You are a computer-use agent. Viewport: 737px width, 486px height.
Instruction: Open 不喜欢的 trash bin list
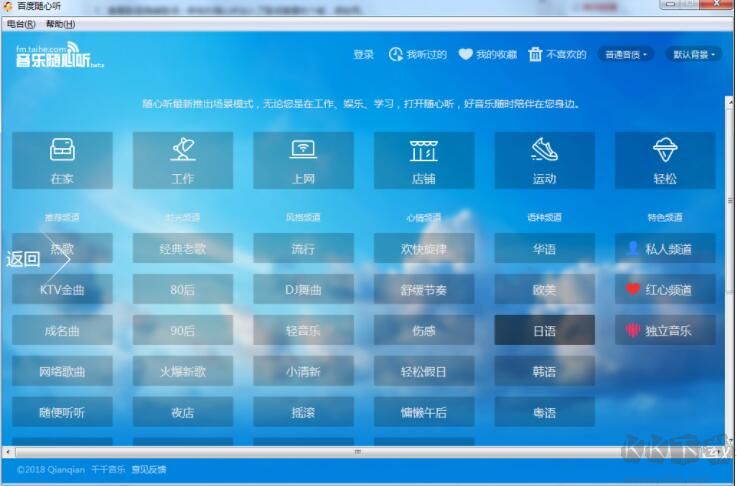click(536, 54)
